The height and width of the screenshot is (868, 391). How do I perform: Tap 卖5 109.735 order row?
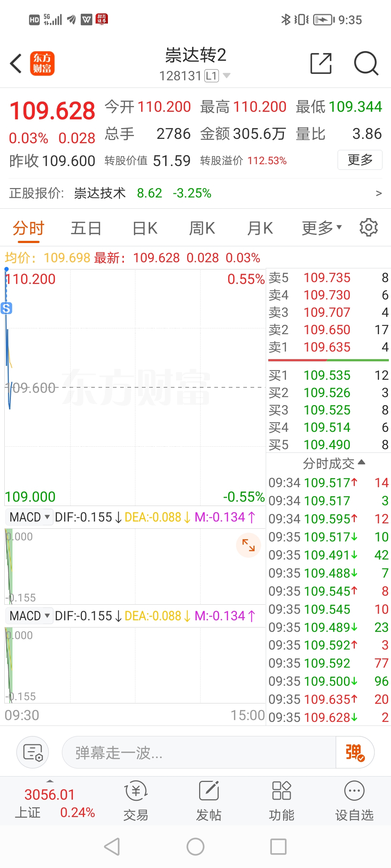click(328, 277)
